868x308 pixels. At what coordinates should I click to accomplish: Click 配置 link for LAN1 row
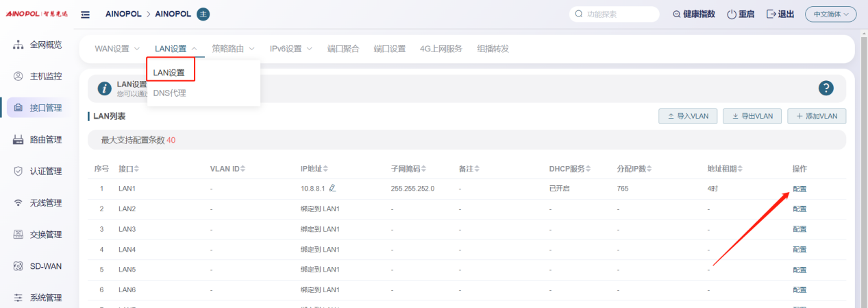(799, 189)
